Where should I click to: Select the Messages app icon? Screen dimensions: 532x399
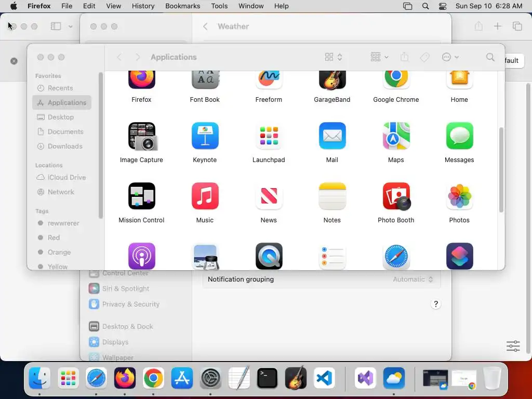(x=459, y=136)
